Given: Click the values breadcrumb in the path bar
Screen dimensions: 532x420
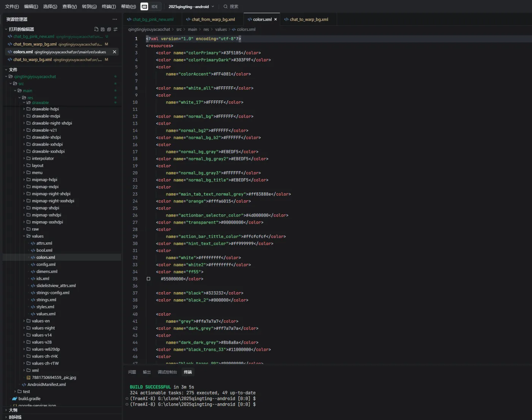Looking at the screenshot, I should tap(221, 29).
